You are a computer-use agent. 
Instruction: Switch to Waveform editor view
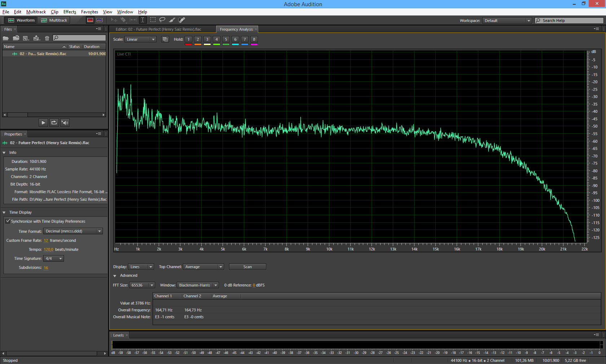[x=21, y=20]
